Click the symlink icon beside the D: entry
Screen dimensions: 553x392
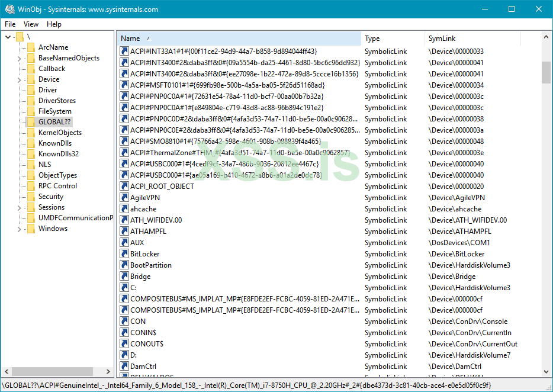[x=124, y=355]
